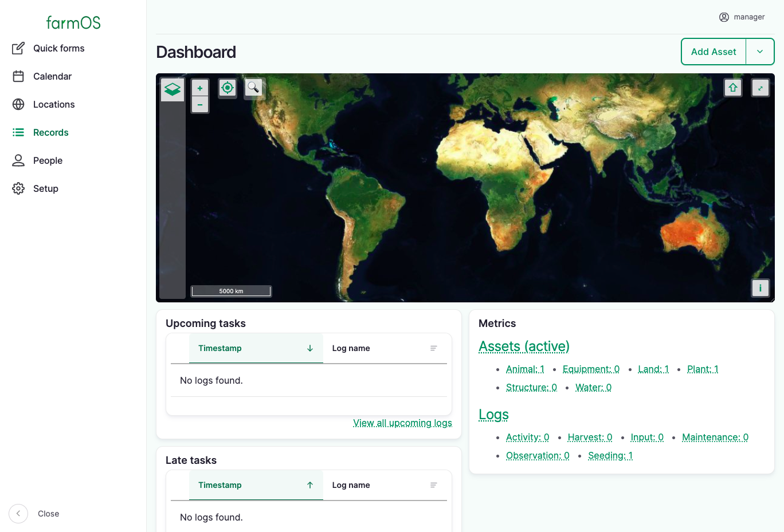784x532 pixels.
Task: Open the Logs metrics link
Action: 493,415
